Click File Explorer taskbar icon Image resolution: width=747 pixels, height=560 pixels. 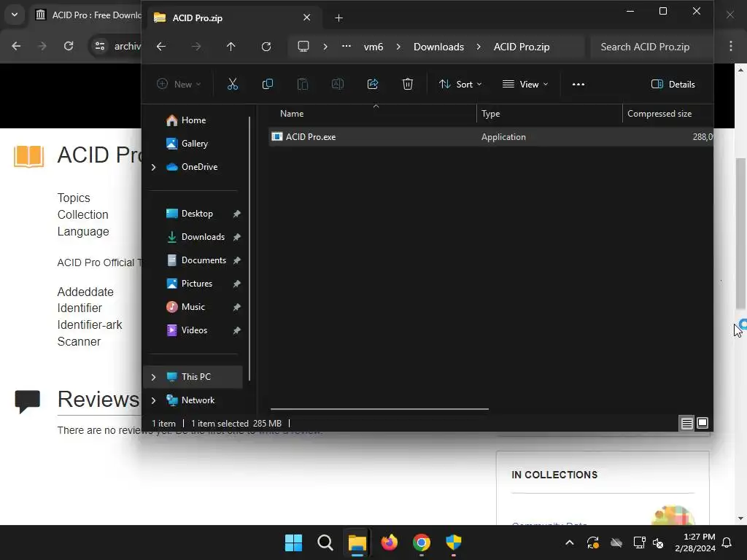[x=357, y=542]
